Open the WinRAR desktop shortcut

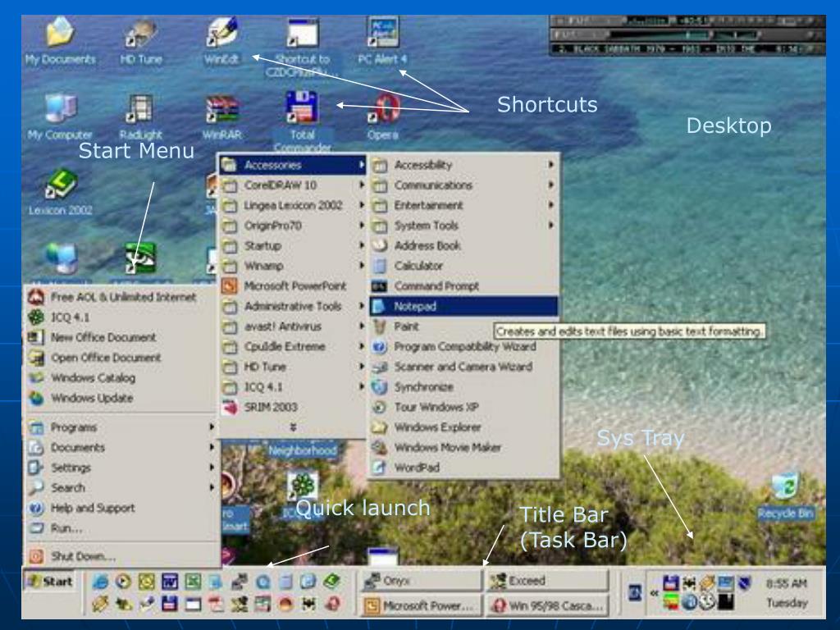pos(221,116)
